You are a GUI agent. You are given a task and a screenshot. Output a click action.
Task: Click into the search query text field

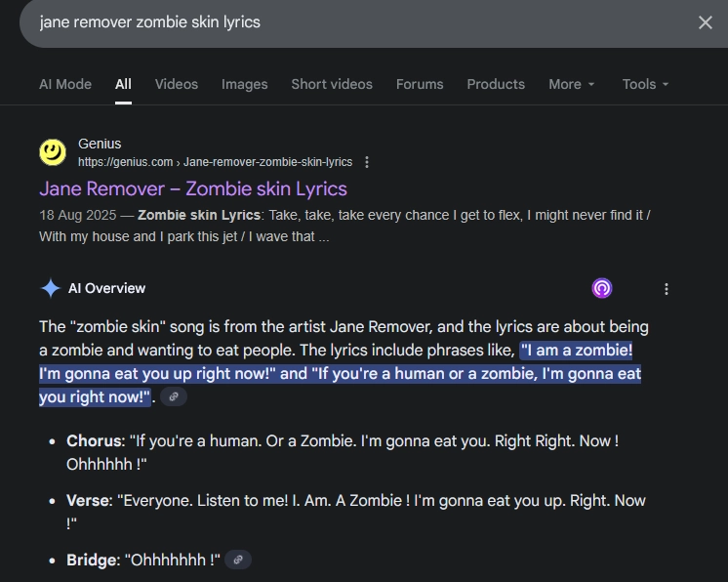(342, 22)
